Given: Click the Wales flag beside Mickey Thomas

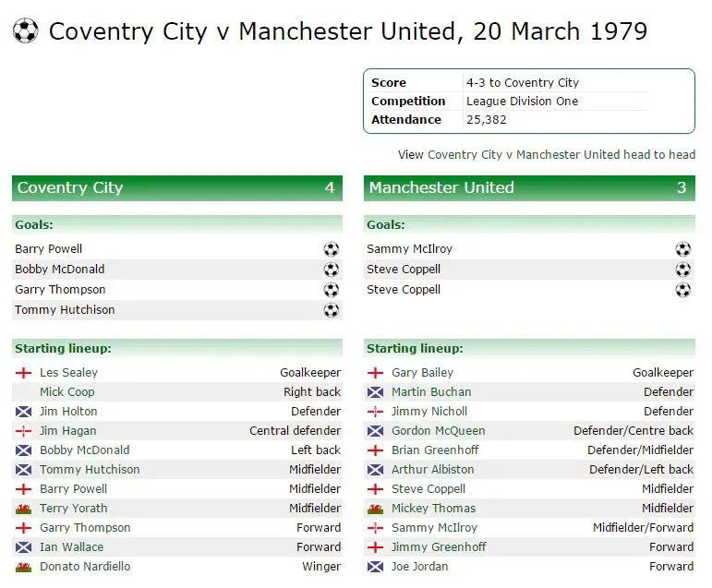Looking at the screenshot, I should point(375,509).
